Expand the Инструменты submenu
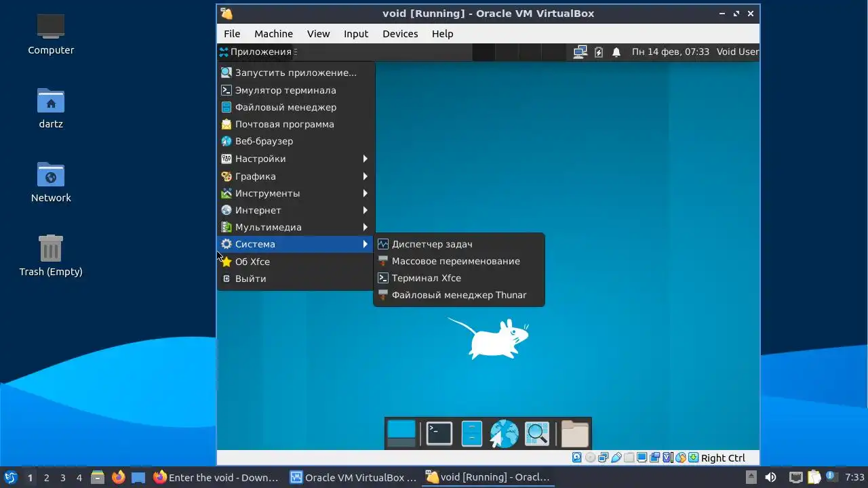 pos(296,193)
